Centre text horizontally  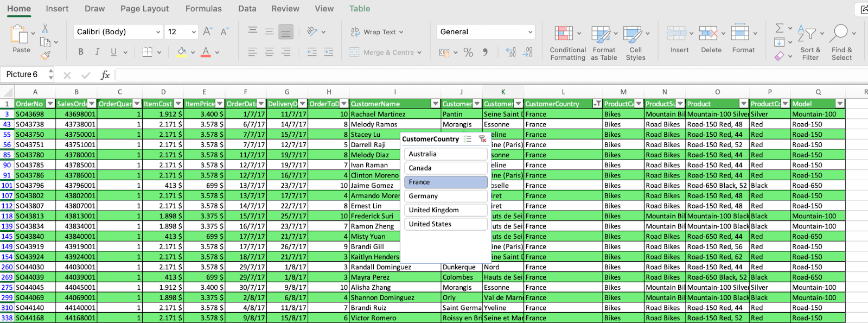pyautogui.click(x=269, y=52)
